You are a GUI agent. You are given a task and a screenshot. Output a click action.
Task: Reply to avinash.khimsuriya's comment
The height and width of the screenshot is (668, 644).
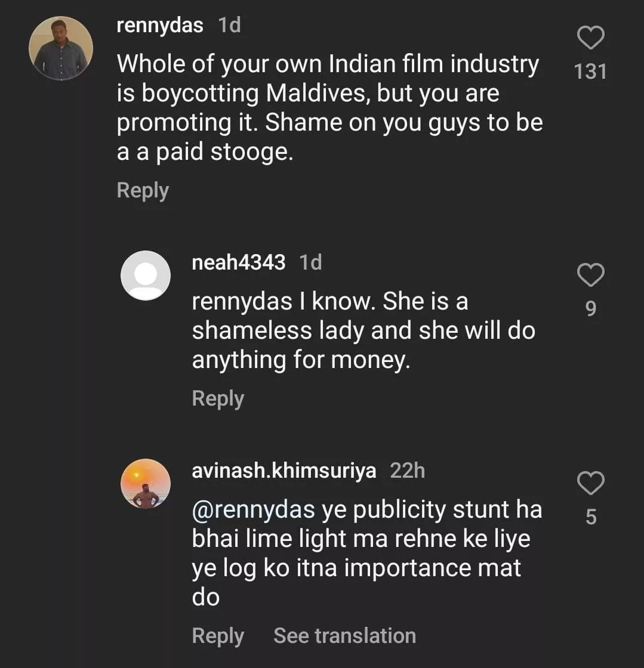pos(218,636)
